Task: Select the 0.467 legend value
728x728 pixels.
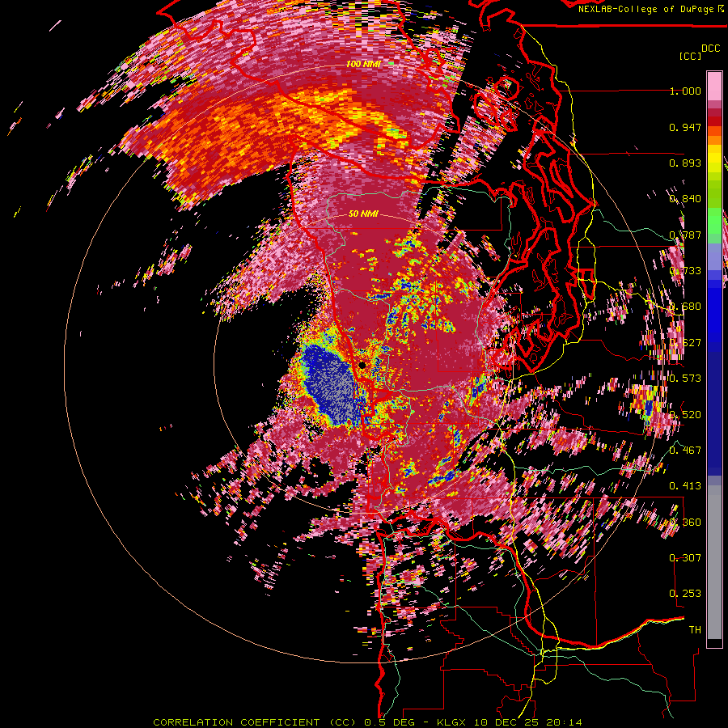Action: click(685, 451)
